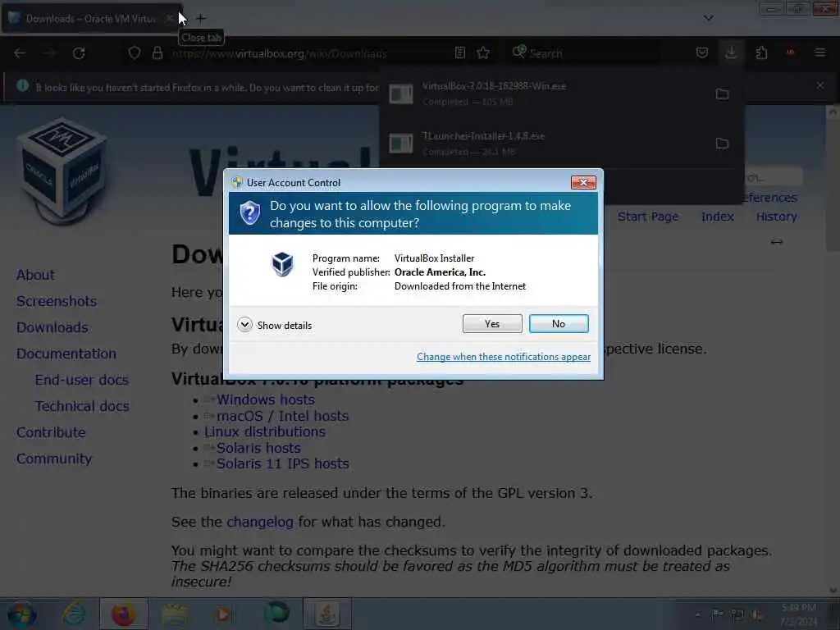The width and height of the screenshot is (840, 630).
Task: Click the Action Center flag tray icon
Action: click(x=717, y=614)
